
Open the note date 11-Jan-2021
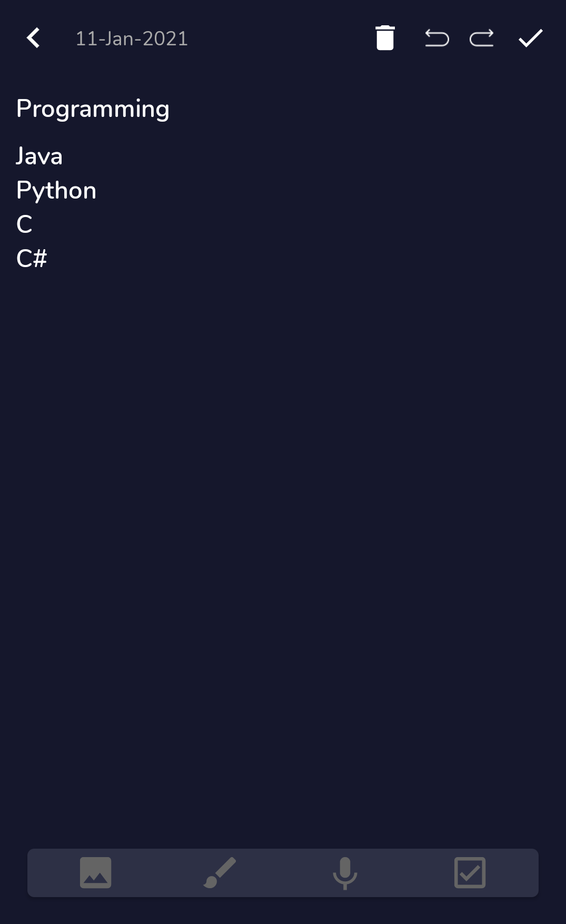coord(131,38)
